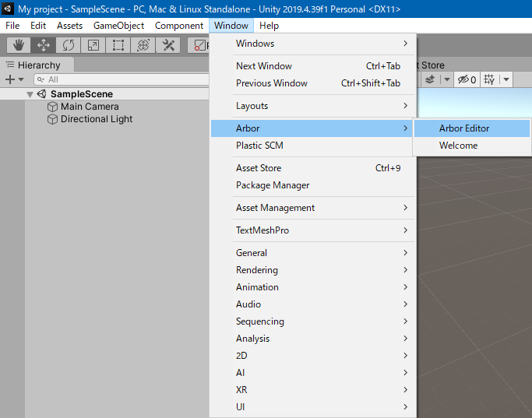Open the custom editor tools icon

click(x=168, y=45)
